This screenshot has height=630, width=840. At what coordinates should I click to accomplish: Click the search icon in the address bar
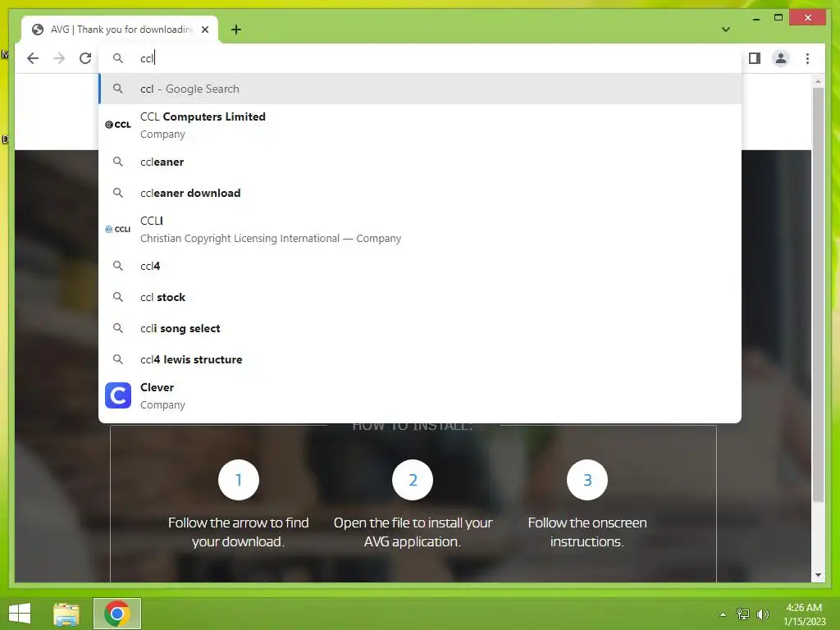coord(118,58)
